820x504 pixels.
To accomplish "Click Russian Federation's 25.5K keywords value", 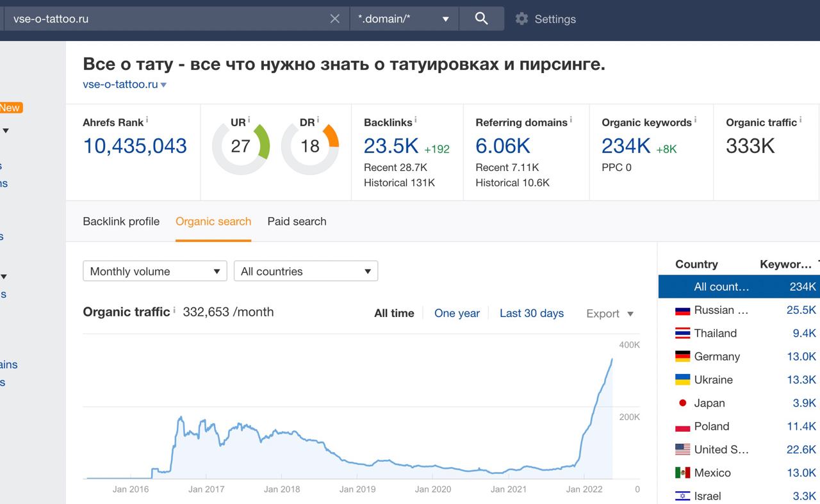I will [801, 311].
